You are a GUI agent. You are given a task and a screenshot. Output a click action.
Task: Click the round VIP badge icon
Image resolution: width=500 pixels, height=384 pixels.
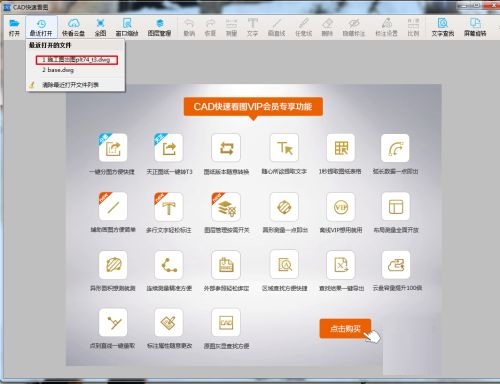pyautogui.click(x=341, y=207)
